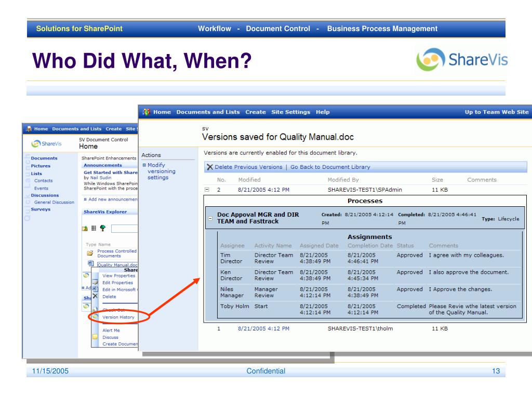Choose Edit in Microsoft from context menu
The width and height of the screenshot is (532, 399).
119,289
